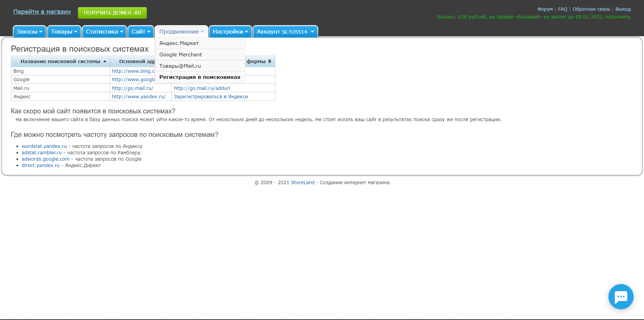Open the FAQ link
644x320 pixels.
562,9
